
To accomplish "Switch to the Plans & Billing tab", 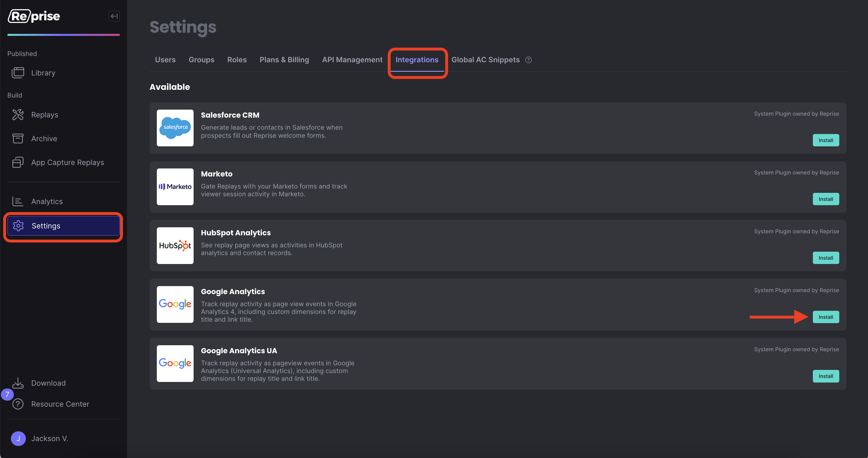I will (x=284, y=60).
